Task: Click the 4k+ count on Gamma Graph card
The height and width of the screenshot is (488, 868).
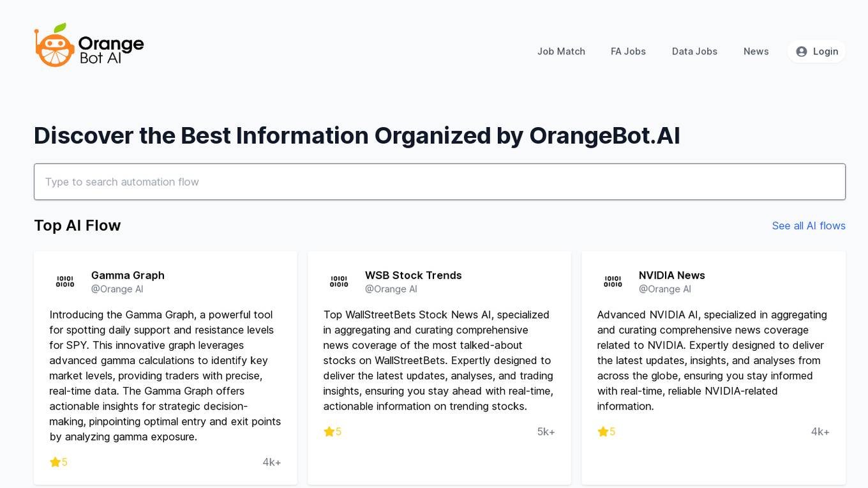Action: 272,462
